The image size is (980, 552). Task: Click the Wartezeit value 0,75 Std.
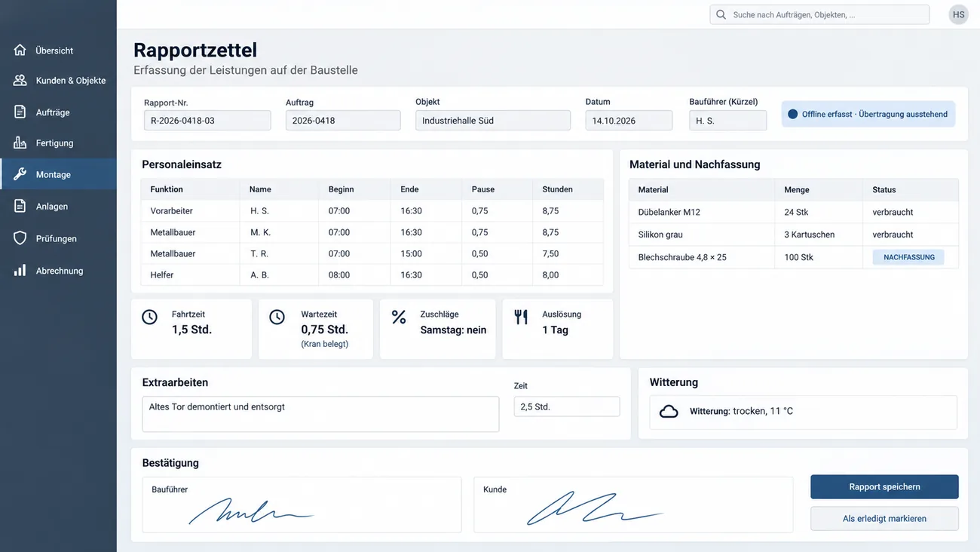pyautogui.click(x=324, y=330)
